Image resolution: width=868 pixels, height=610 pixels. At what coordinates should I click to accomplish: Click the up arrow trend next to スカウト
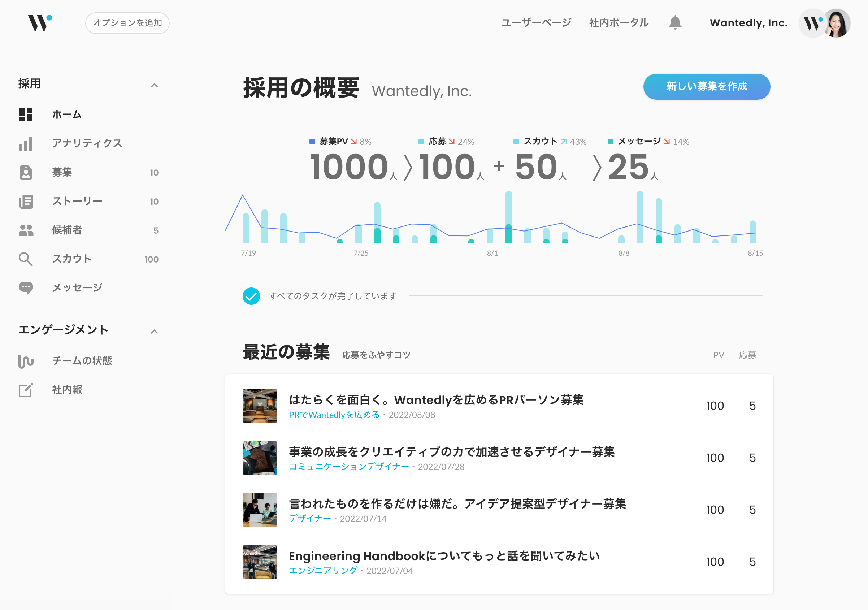coord(564,142)
